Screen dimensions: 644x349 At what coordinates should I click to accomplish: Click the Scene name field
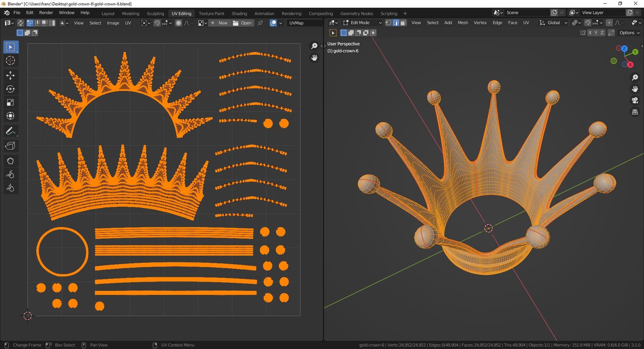(527, 12)
